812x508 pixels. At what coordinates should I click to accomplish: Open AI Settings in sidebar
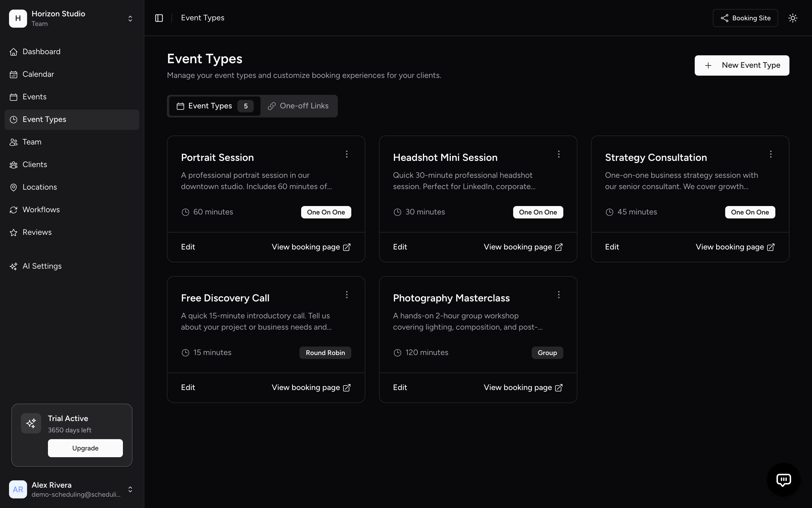tap(72, 266)
